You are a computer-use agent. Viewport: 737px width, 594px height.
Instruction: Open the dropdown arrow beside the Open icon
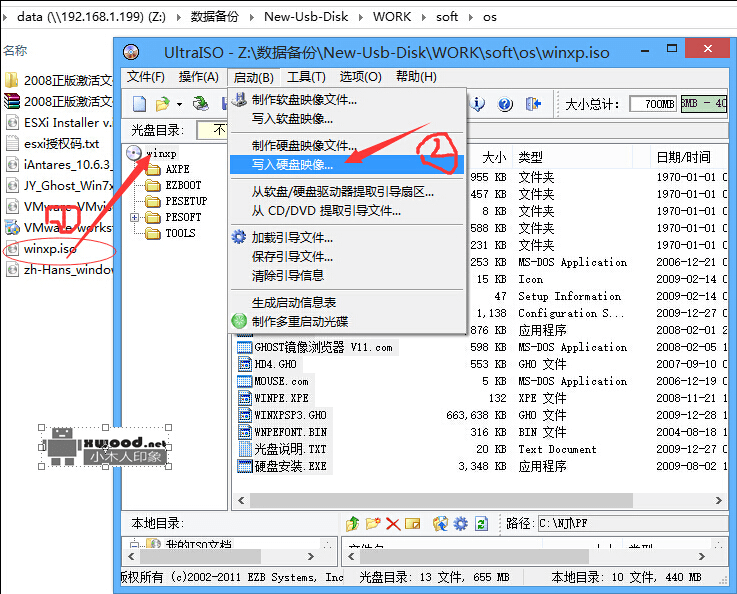tap(179, 104)
